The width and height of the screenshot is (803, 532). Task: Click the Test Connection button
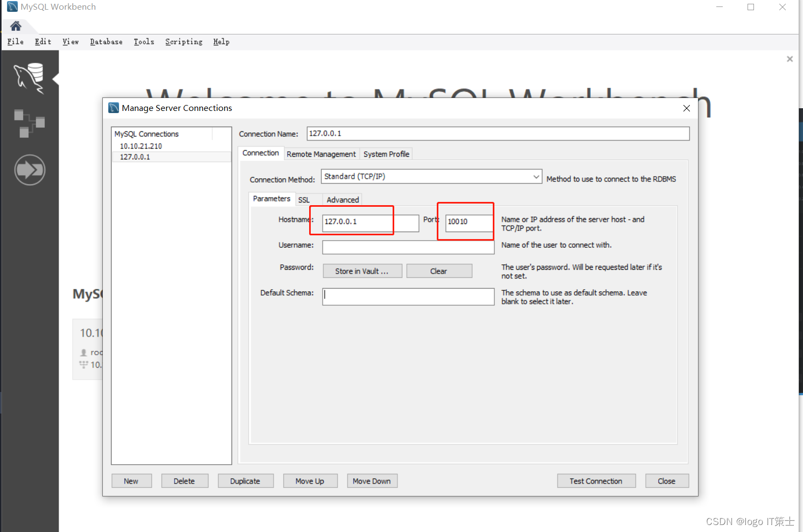point(596,481)
